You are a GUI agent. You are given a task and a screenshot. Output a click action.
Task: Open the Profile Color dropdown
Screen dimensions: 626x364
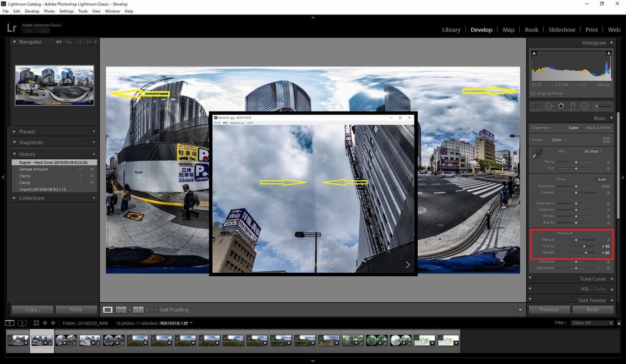click(x=559, y=140)
